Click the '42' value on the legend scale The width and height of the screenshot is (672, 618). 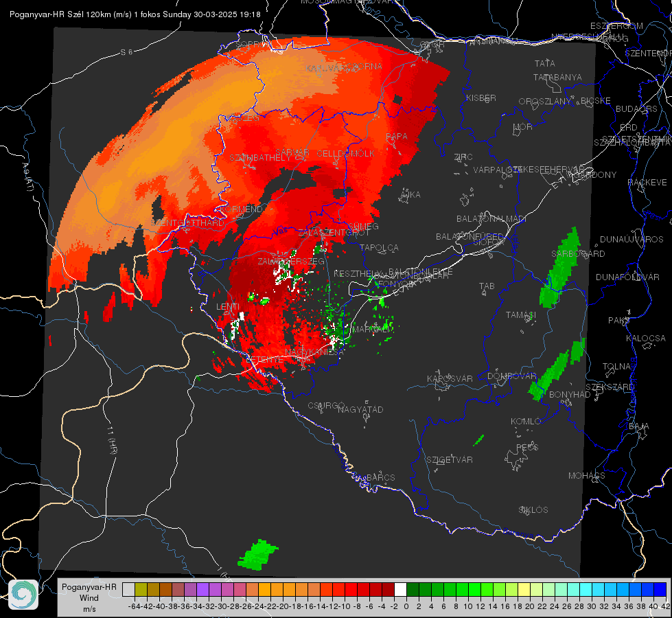pyautogui.click(x=666, y=606)
